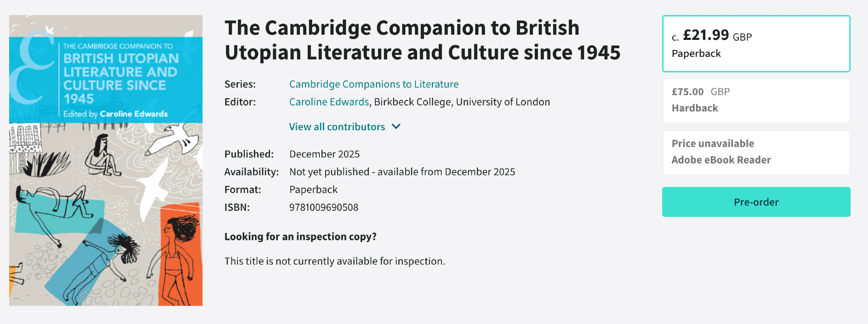
Task: Click the Format value 'Paperback' in details
Action: (313, 190)
